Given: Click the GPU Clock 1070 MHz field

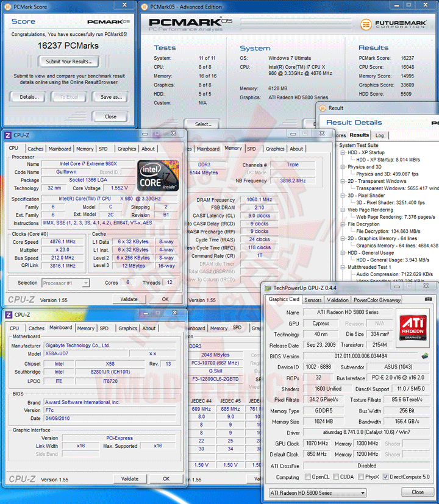Looking at the screenshot, I should point(317,443).
